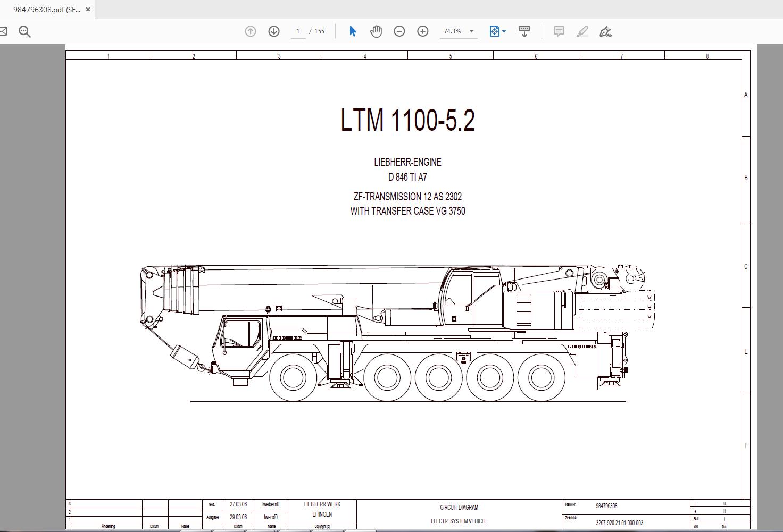Zoom in with the plus button
The width and height of the screenshot is (783, 532).
pos(423,31)
